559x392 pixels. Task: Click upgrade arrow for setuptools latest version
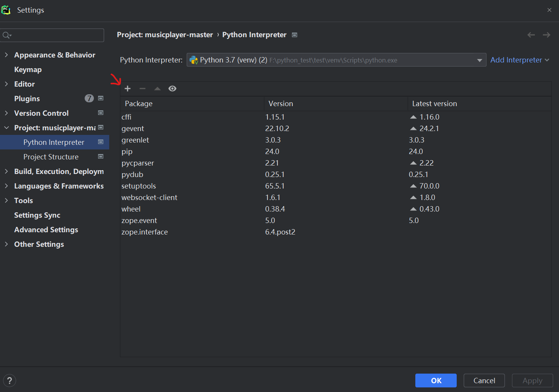tap(413, 186)
